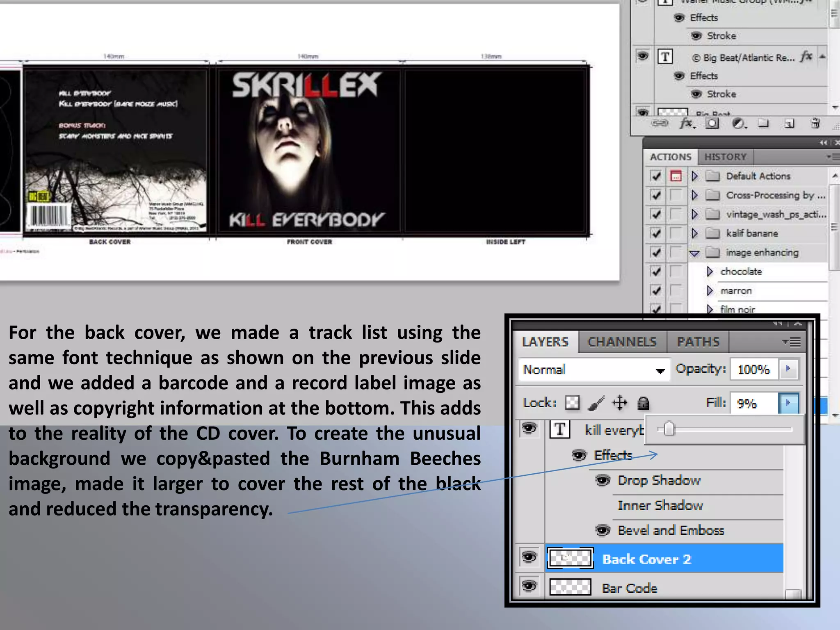The height and width of the screenshot is (630, 840).
Task: Hide the Back Cover 2 layer
Action: click(529, 557)
